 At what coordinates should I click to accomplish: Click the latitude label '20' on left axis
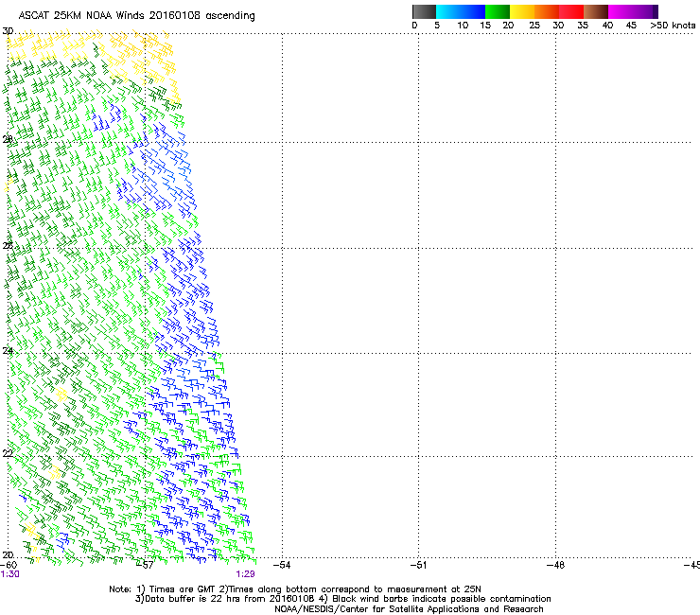tap(8, 554)
